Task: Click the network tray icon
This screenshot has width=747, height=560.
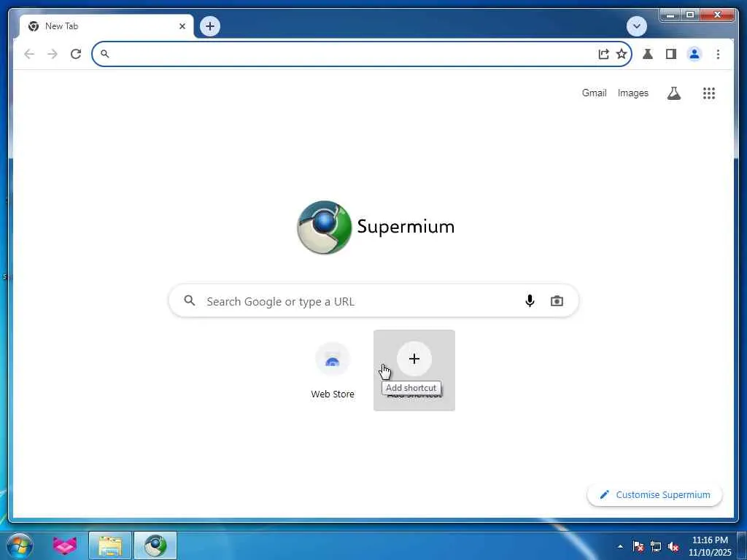Action: (x=656, y=546)
